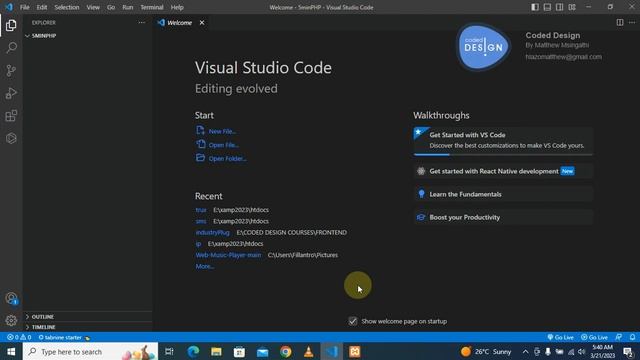Open editor more actions ellipsis
The width and height of the screenshot is (640, 360).
point(632,22)
